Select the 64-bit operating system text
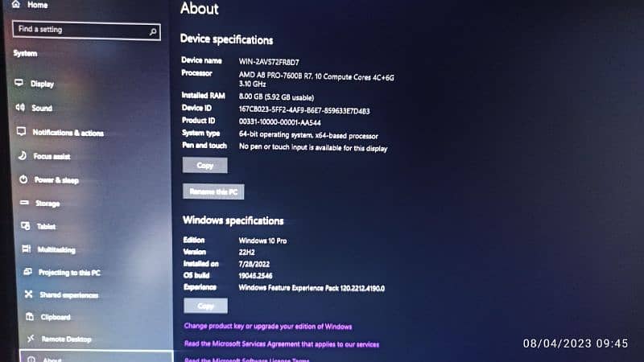This screenshot has height=362, width=644. tap(308, 135)
